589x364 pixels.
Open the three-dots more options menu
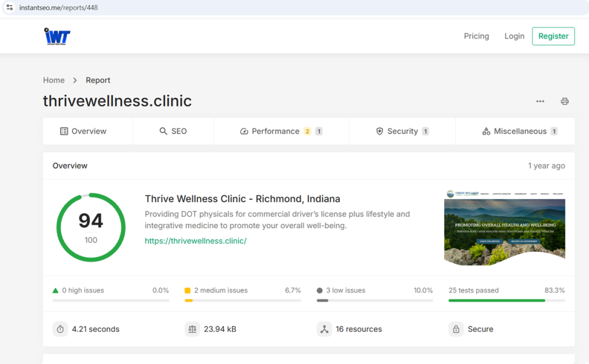[x=540, y=101]
